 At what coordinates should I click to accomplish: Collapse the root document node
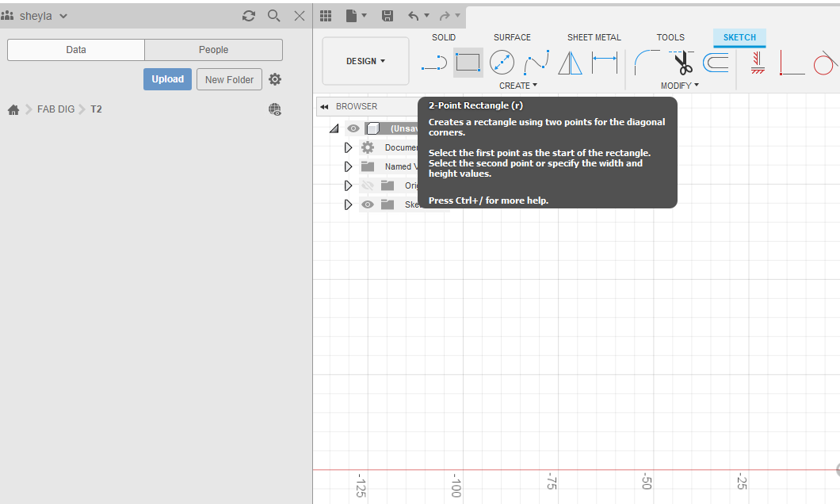(x=334, y=128)
